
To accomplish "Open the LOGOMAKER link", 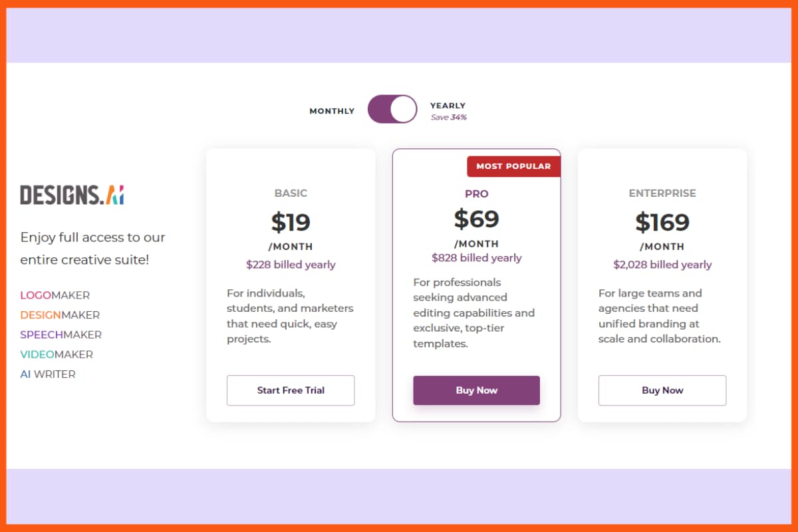I will pyautogui.click(x=55, y=295).
